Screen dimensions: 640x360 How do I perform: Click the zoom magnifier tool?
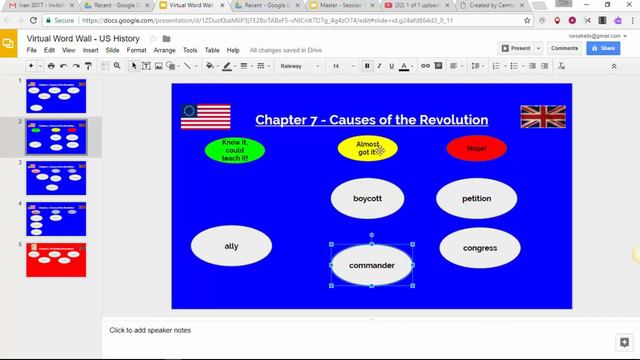point(117,66)
